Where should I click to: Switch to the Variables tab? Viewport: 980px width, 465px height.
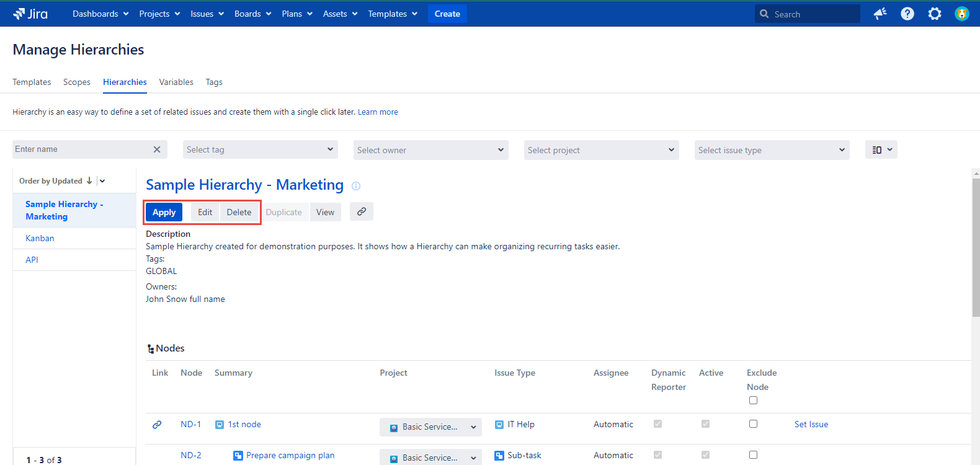(x=176, y=82)
